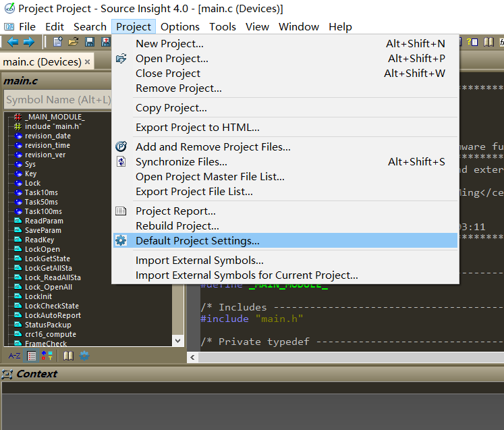Select StatusPackup function symbol
This screenshot has height=430, width=504.
point(48,325)
